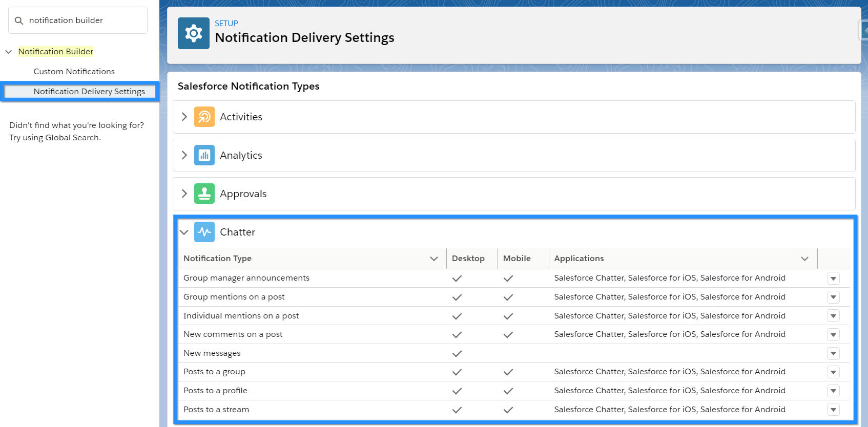This screenshot has height=427, width=868.
Task: Click the Activities notification type icon
Action: coord(204,117)
